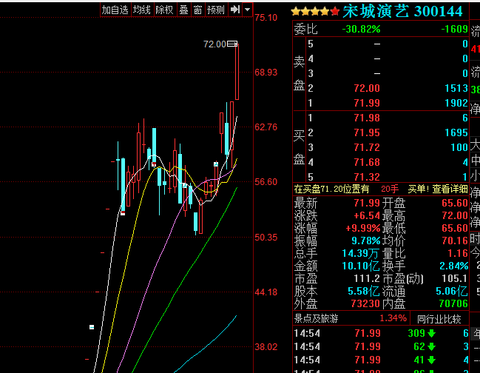
Task: Click the 38.02 price axis label
Action: [266, 347]
